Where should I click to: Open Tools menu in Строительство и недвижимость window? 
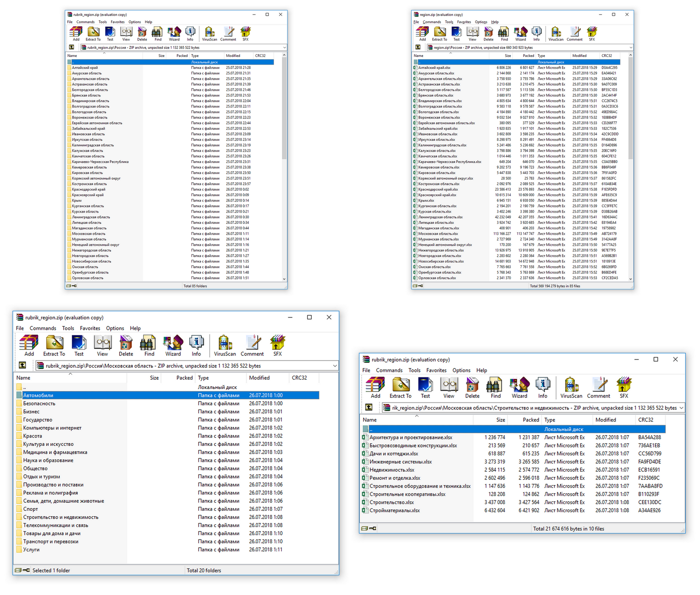pyautogui.click(x=414, y=370)
